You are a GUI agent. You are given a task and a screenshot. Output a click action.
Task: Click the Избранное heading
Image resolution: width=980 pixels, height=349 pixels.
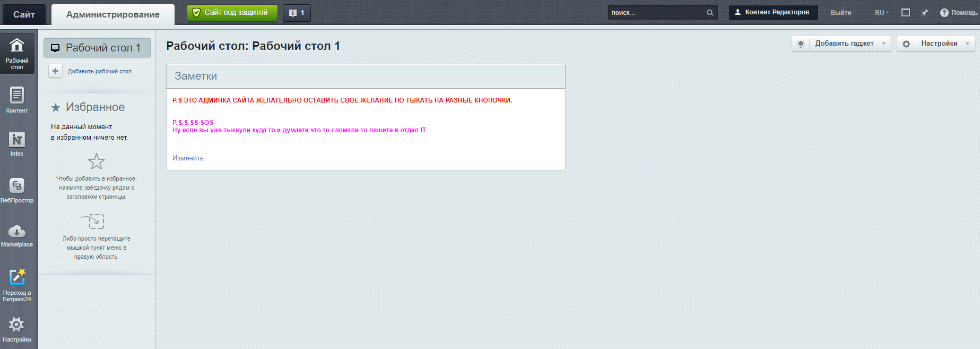click(x=96, y=107)
